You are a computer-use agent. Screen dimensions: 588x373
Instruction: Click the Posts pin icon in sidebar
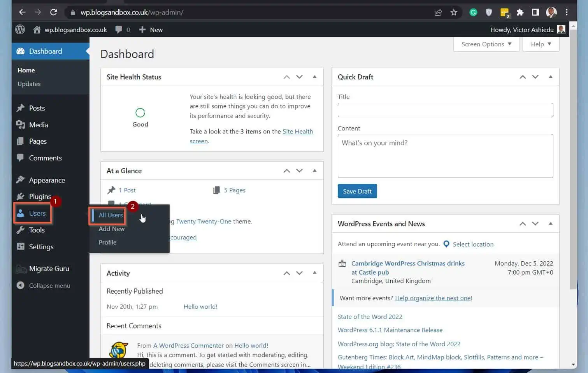tap(20, 108)
